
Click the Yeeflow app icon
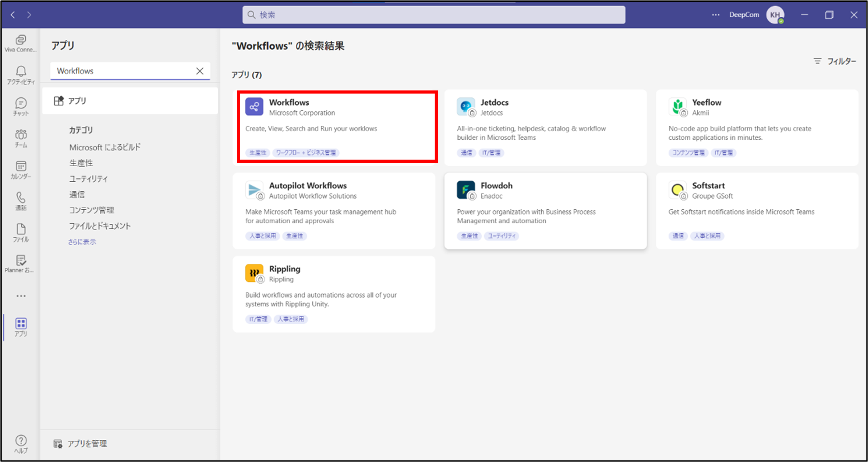click(677, 107)
